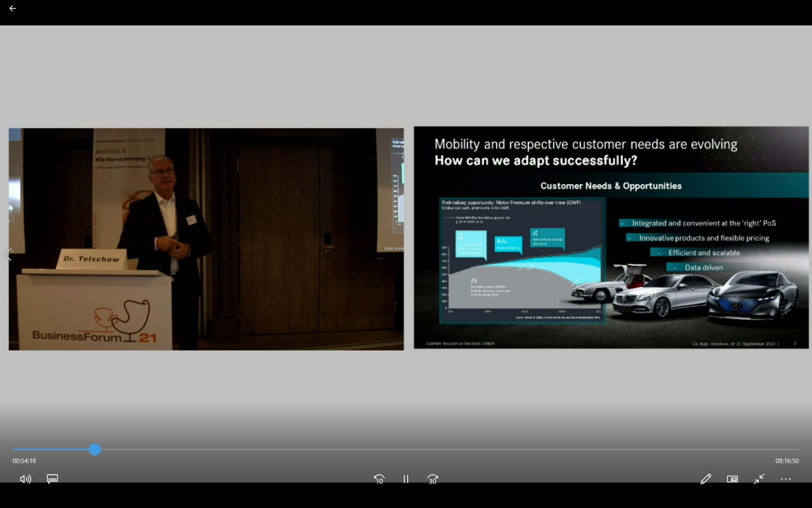Click the speaker video area

pos(206,239)
